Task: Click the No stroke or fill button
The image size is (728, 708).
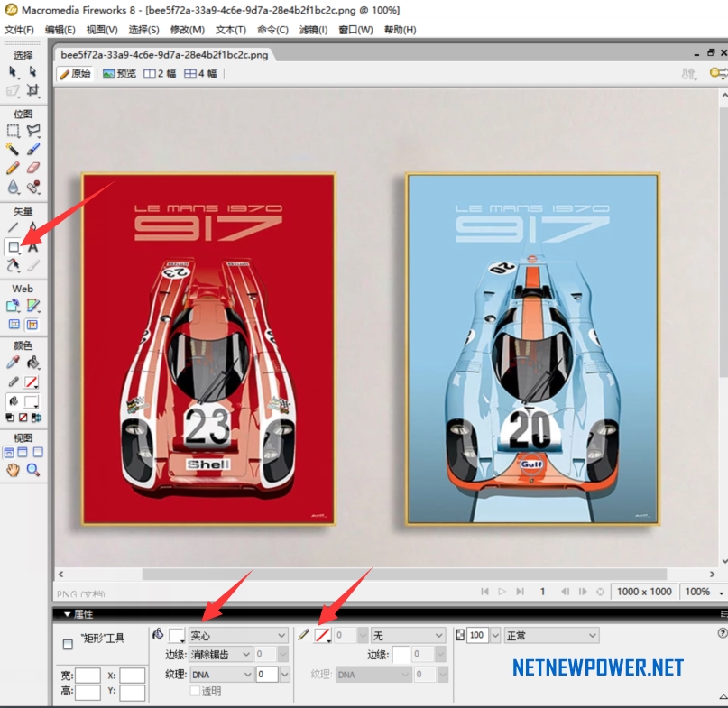Action: tap(23, 418)
